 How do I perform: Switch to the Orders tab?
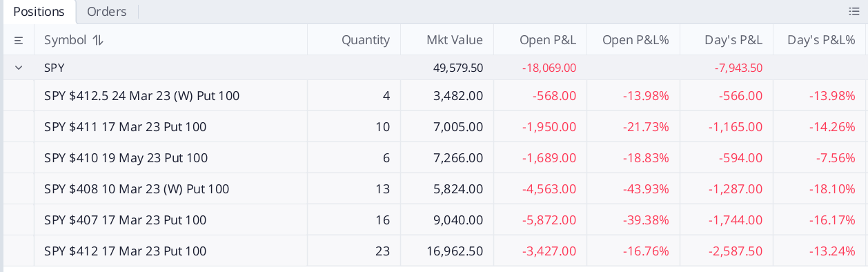[107, 12]
